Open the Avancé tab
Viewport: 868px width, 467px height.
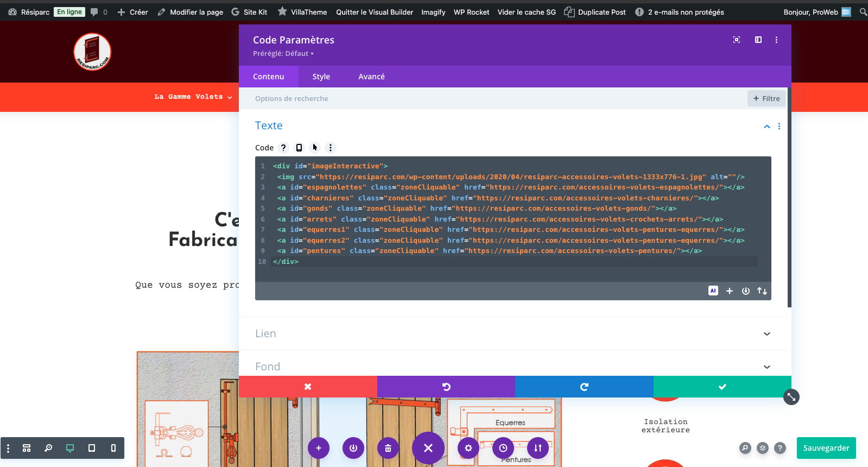point(371,77)
